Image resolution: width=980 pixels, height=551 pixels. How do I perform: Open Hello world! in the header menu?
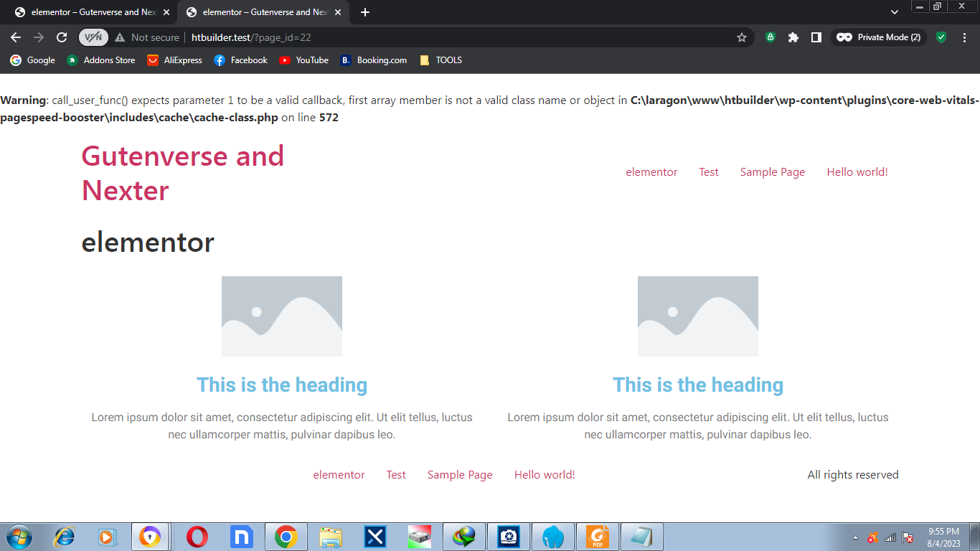[857, 172]
